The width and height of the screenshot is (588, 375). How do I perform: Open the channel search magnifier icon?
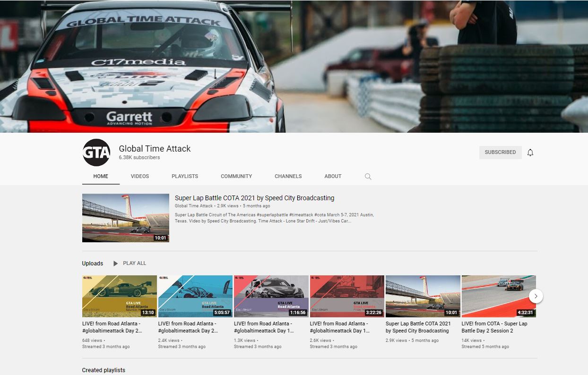[368, 177]
